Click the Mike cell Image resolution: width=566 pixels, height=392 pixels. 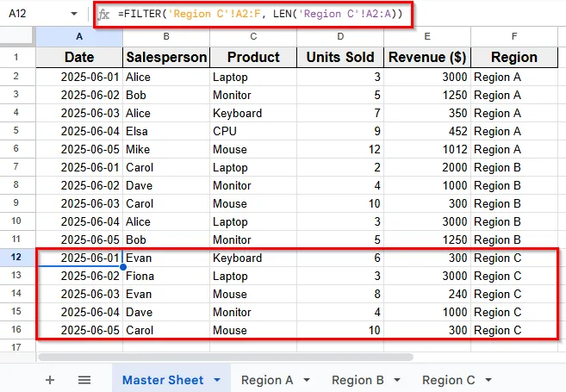[x=166, y=149]
